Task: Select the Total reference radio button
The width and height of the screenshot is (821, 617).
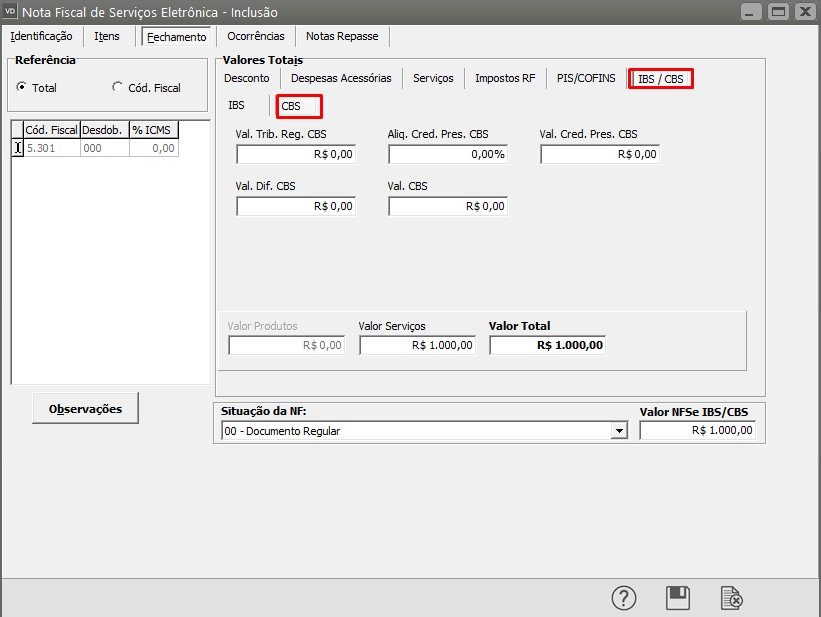Action: [x=21, y=88]
